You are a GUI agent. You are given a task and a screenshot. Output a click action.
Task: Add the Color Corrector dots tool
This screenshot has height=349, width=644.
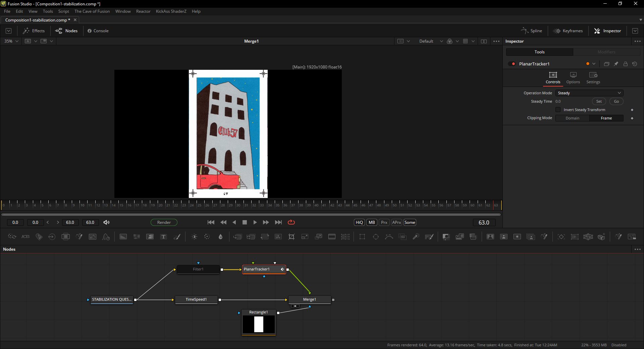point(207,237)
